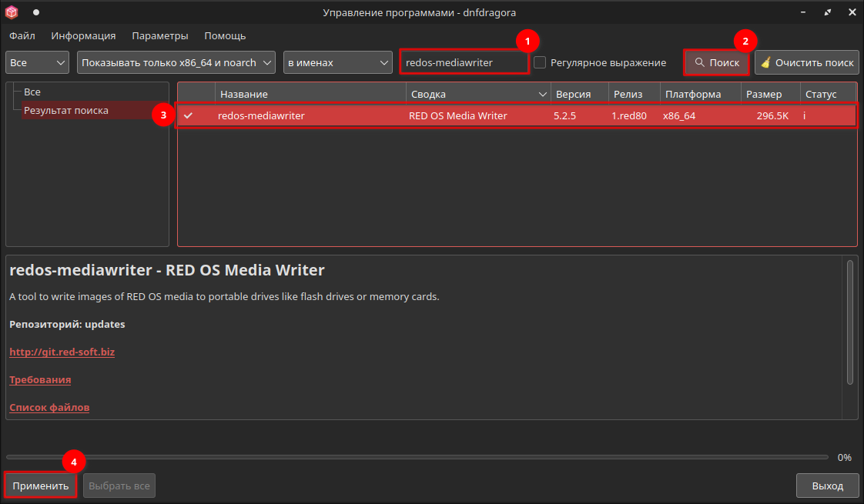This screenshot has height=504, width=864.
Task: Open the Список файлов link
Action: pyautogui.click(x=49, y=408)
